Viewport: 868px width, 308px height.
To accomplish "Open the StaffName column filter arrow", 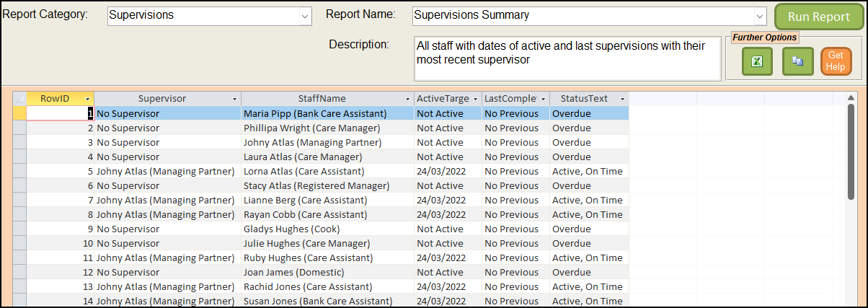I will (x=407, y=99).
